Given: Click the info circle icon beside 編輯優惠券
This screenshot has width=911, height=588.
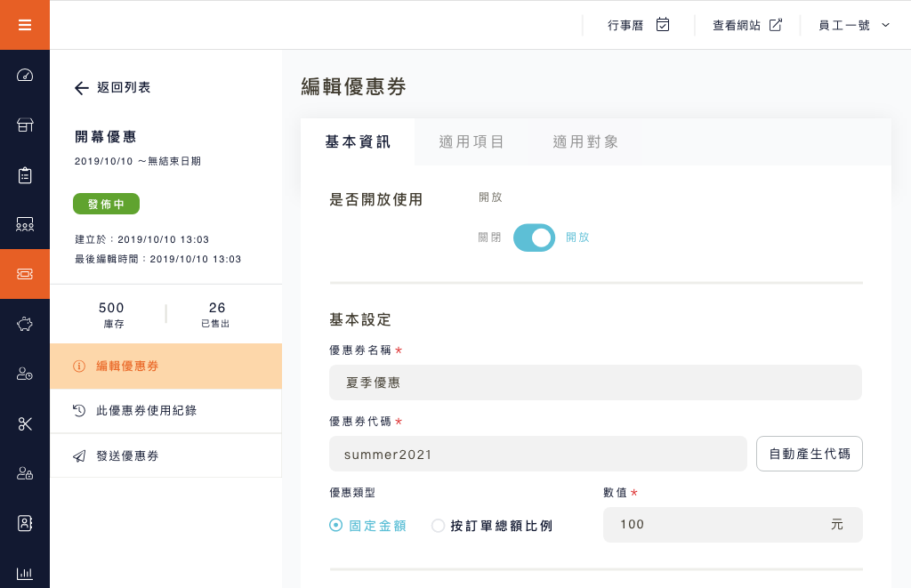Looking at the screenshot, I should coord(79,366).
